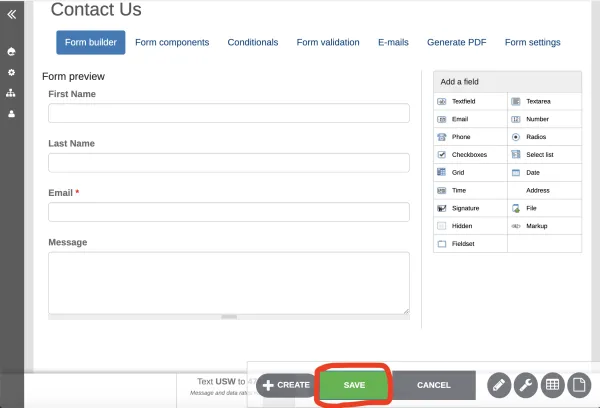Click the Contact Us page title
Image resolution: width=600 pixels, height=408 pixels.
point(96,9)
